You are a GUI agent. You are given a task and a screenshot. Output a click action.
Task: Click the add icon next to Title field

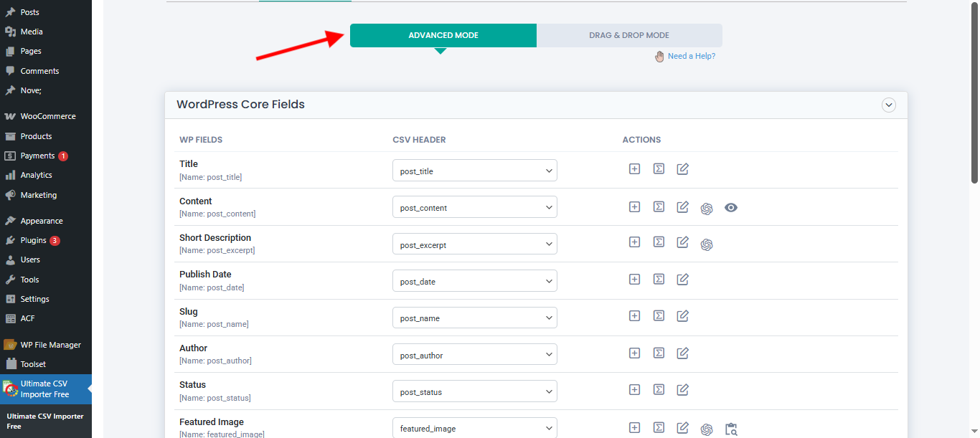(x=634, y=168)
